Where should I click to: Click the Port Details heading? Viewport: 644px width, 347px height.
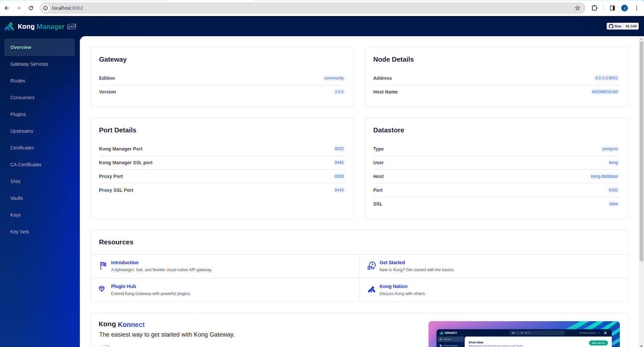coord(118,130)
